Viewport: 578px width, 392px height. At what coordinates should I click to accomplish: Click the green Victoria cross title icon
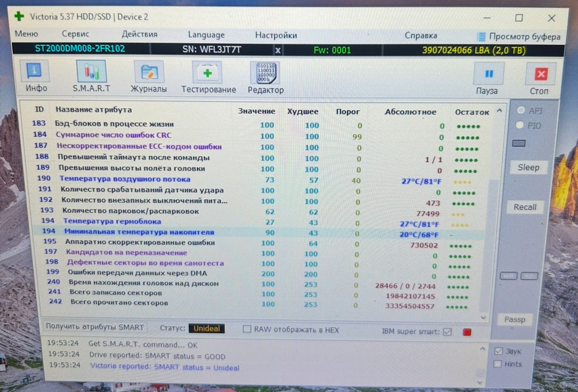pos(19,16)
